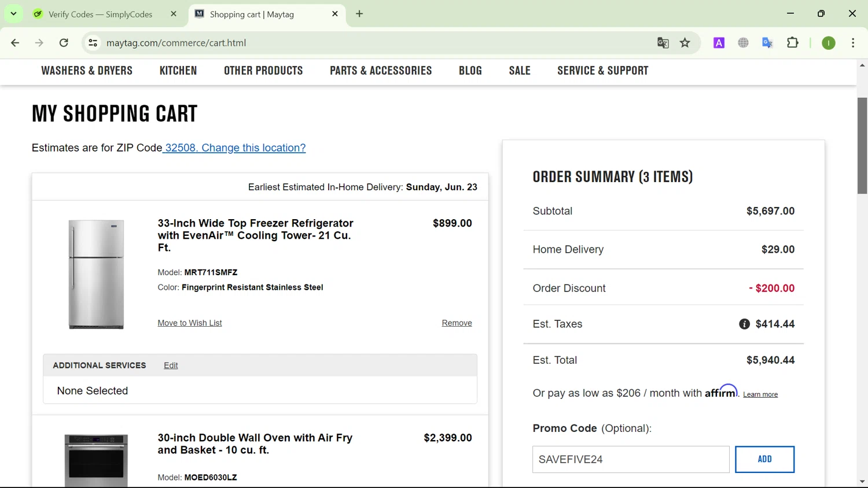Bookmark this page with the star icon
Viewport: 868px width, 488px height.
(x=685, y=43)
